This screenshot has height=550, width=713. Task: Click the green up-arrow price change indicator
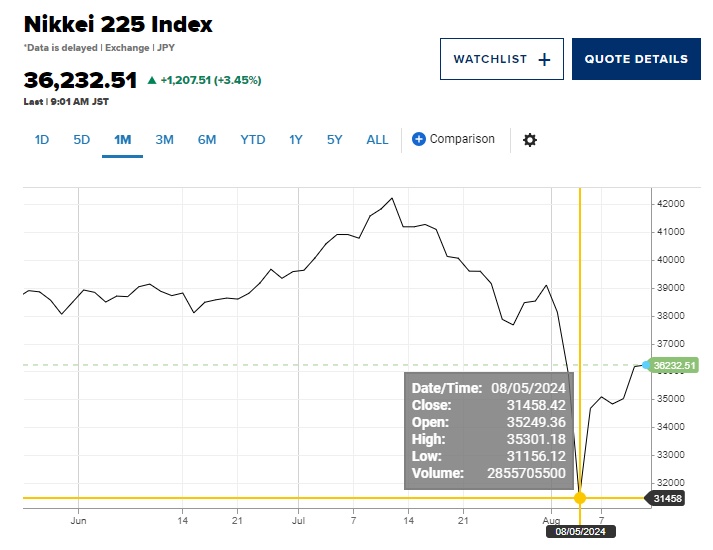[152, 80]
